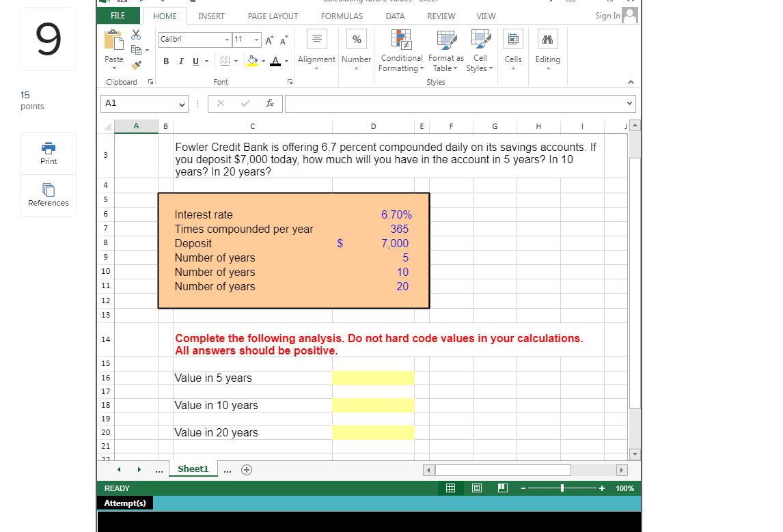Switch to the INSERT ribbon tab
Image resolution: width=783 pixels, height=532 pixels.
coord(211,16)
